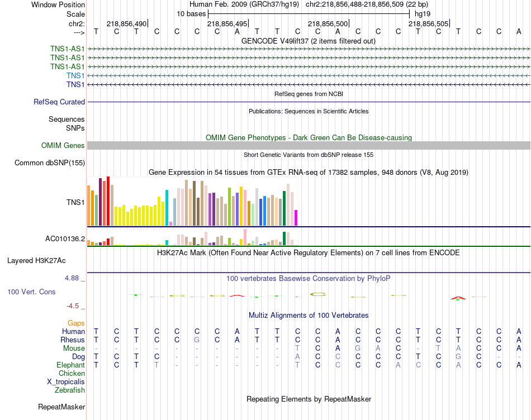
Task: Click the Chicken alignment row label
Action: click(x=72, y=373)
